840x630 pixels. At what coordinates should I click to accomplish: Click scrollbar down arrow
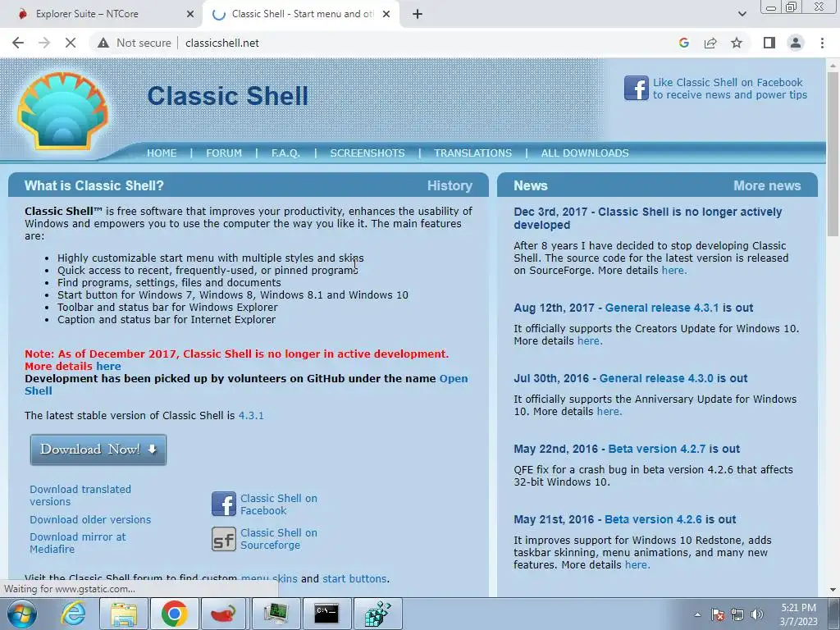(x=833, y=590)
